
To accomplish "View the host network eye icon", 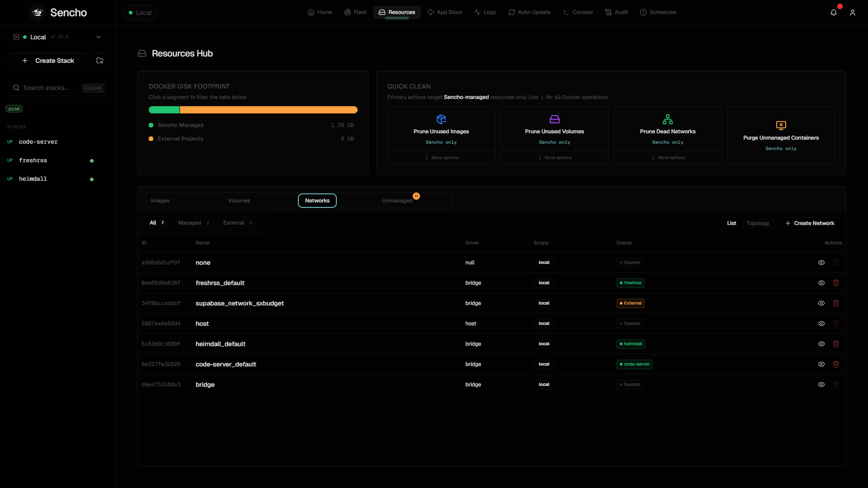I will click(x=821, y=324).
